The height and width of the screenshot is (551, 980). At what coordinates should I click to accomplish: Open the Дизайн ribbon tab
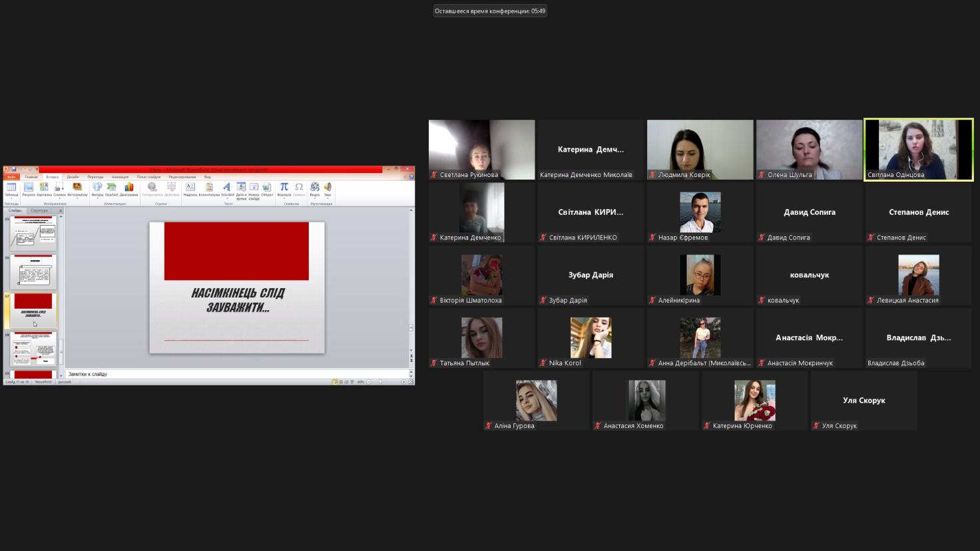(x=73, y=177)
